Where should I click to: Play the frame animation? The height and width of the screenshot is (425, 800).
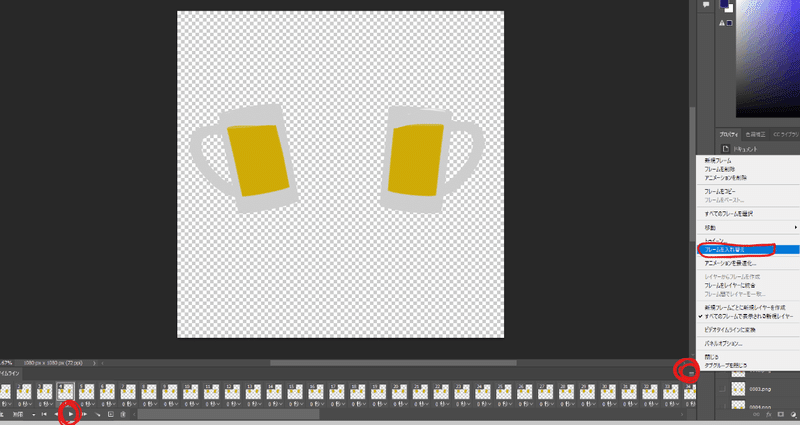pyautogui.click(x=70, y=414)
